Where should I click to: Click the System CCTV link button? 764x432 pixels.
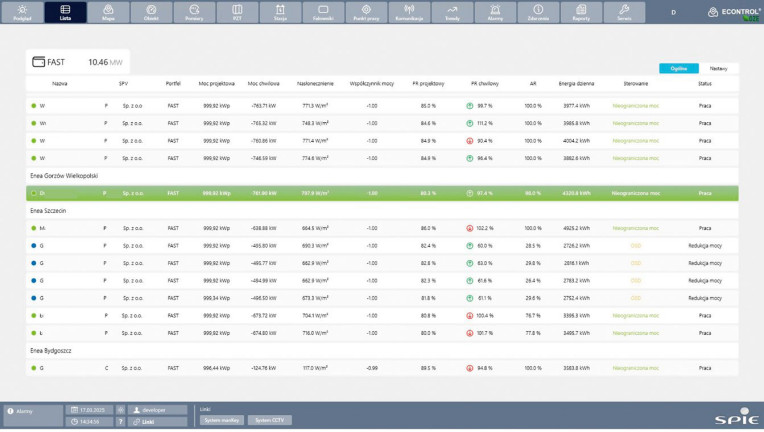coord(269,420)
